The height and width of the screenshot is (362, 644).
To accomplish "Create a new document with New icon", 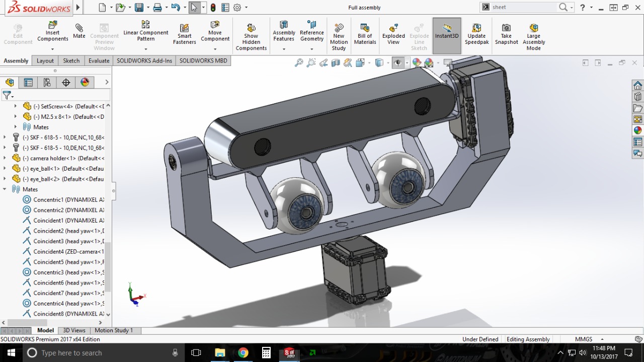I will (103, 8).
